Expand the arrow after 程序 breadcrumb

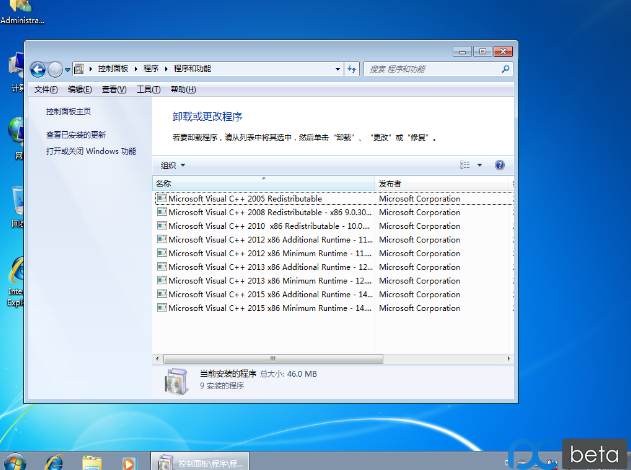tap(166, 69)
